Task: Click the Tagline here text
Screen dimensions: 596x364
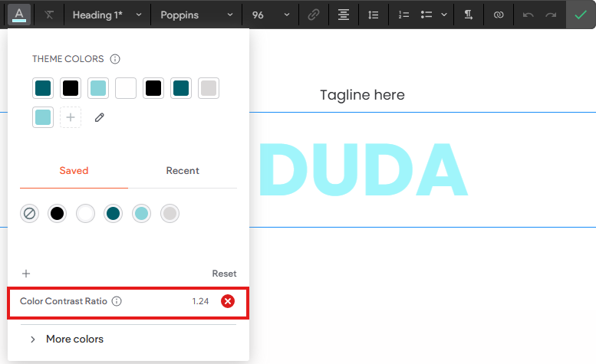Action: point(362,95)
